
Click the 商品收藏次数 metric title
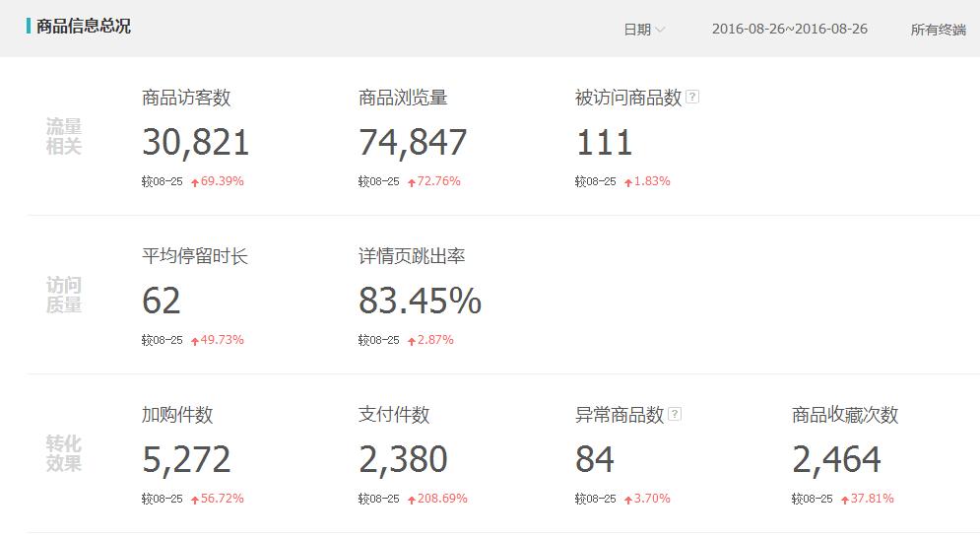(x=844, y=415)
